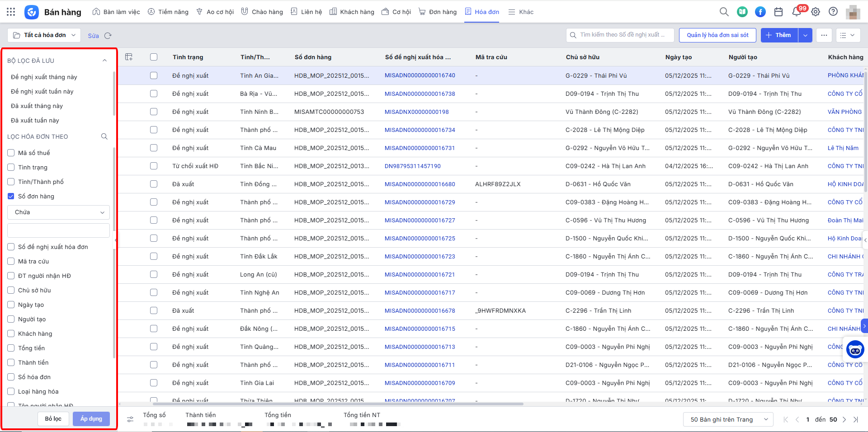This screenshot has width=868, height=432.
Task: Click the refresh icon next to Sửa
Action: [x=108, y=36]
